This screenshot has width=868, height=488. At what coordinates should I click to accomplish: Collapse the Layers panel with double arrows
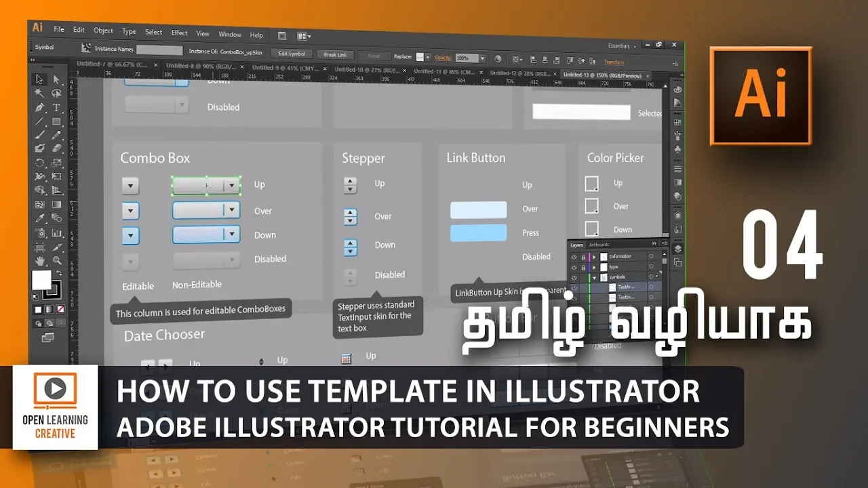654,243
